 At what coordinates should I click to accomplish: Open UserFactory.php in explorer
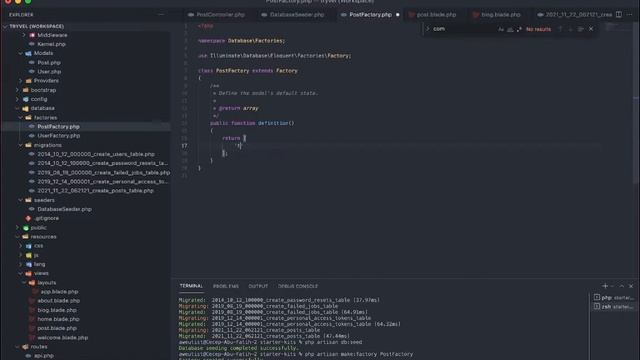click(x=58, y=136)
